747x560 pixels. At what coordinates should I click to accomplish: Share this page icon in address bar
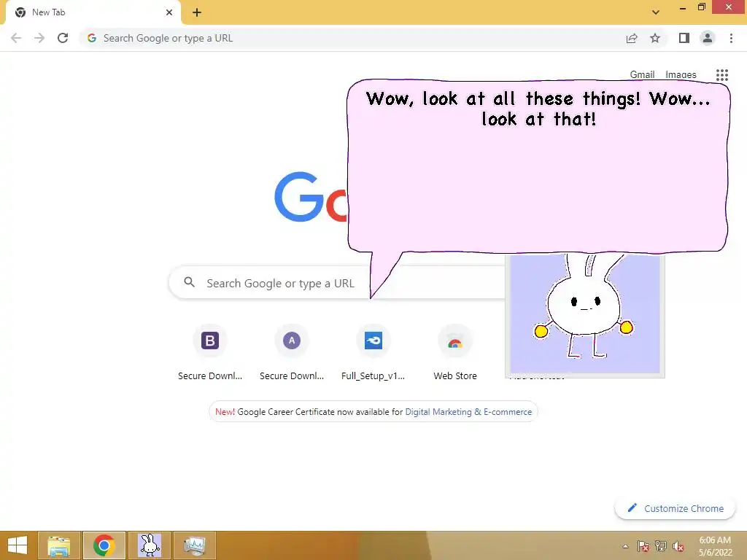632,38
